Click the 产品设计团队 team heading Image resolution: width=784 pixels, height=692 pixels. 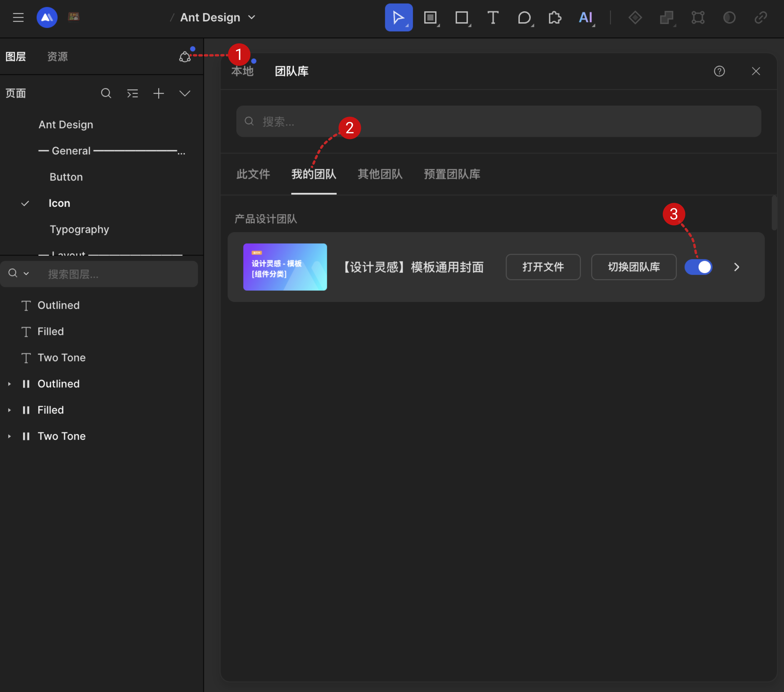click(266, 219)
